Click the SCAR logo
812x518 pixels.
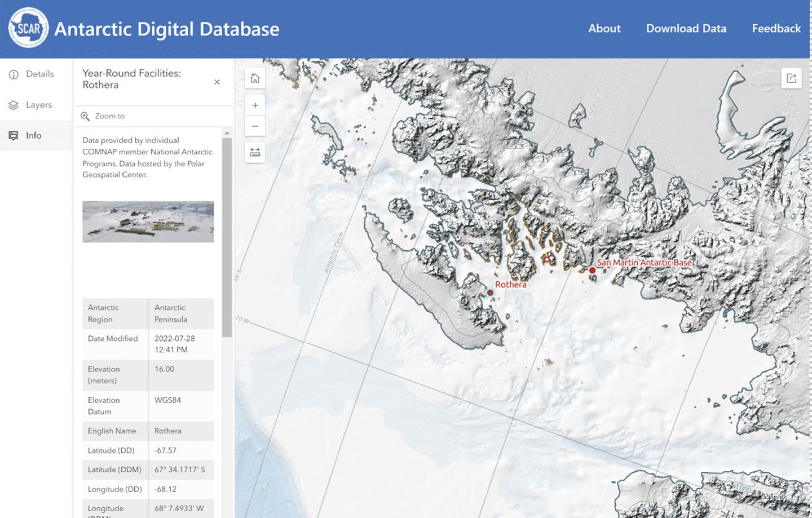(28, 28)
